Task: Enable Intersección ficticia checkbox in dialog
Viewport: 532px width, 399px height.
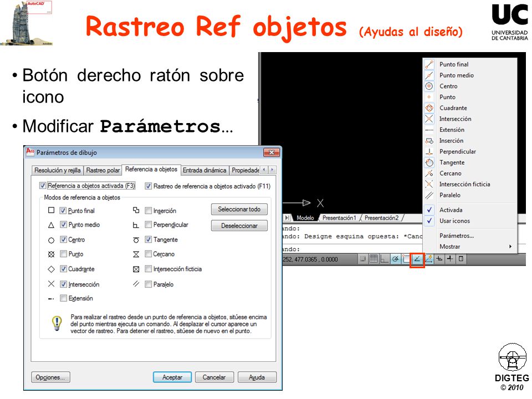Action: pyautogui.click(x=148, y=269)
